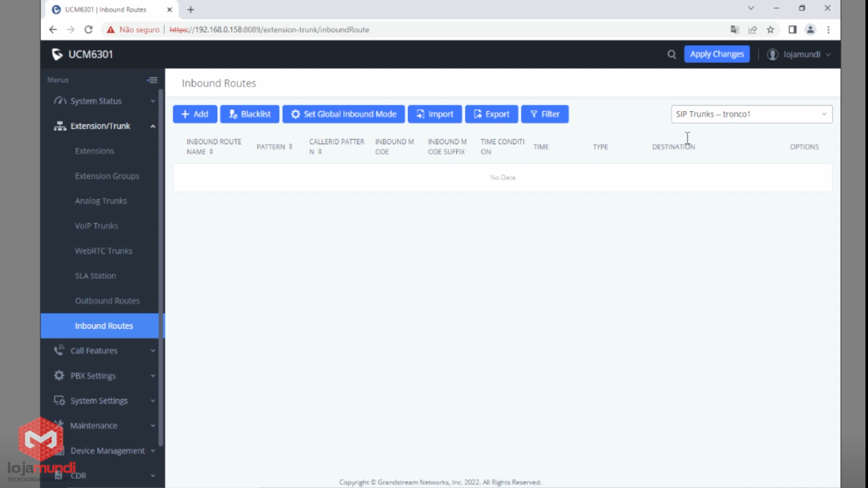Viewport: 868px width, 488px height.
Task: Sort by Inbound Route Name column
Action: [x=212, y=152]
